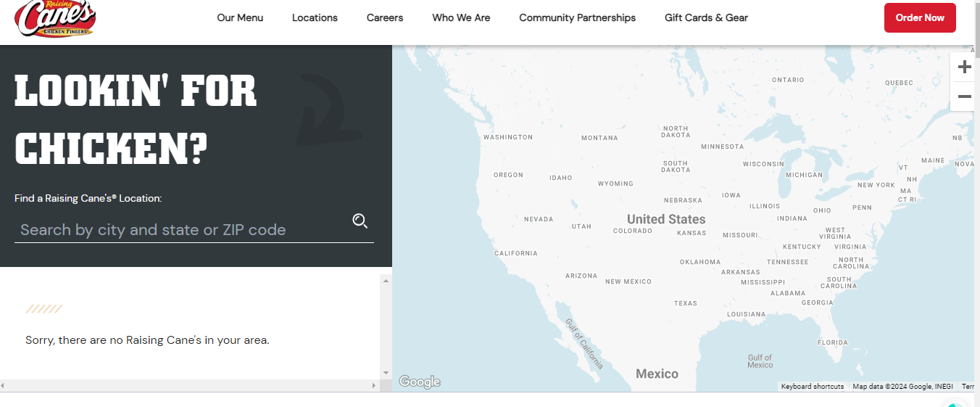
Task: Click the horizontal scroll left arrow
Action: (4, 386)
